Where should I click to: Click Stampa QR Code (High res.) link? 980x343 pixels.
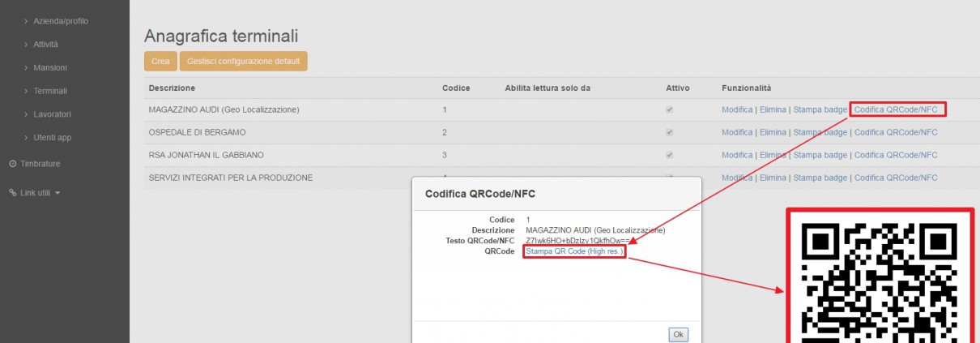[574, 251]
